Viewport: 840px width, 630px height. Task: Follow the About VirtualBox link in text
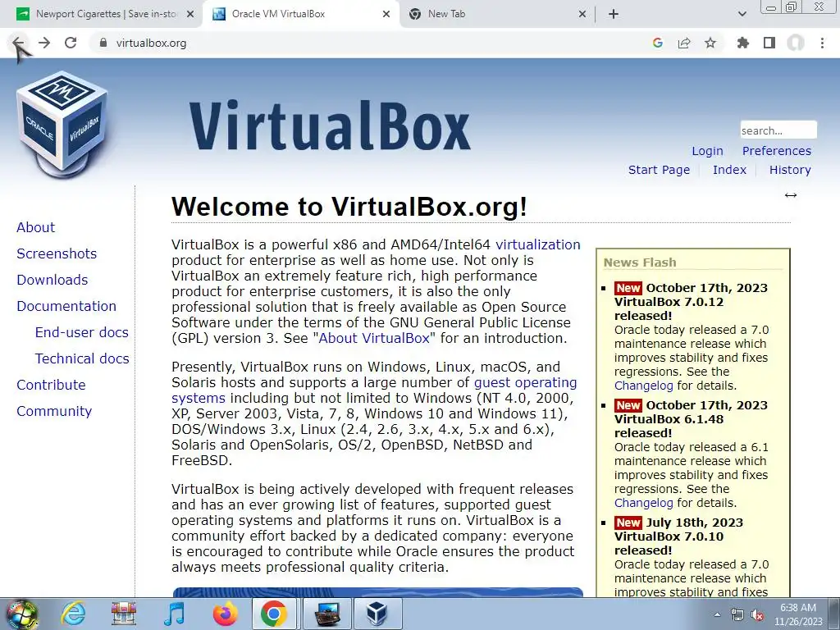[x=374, y=339]
